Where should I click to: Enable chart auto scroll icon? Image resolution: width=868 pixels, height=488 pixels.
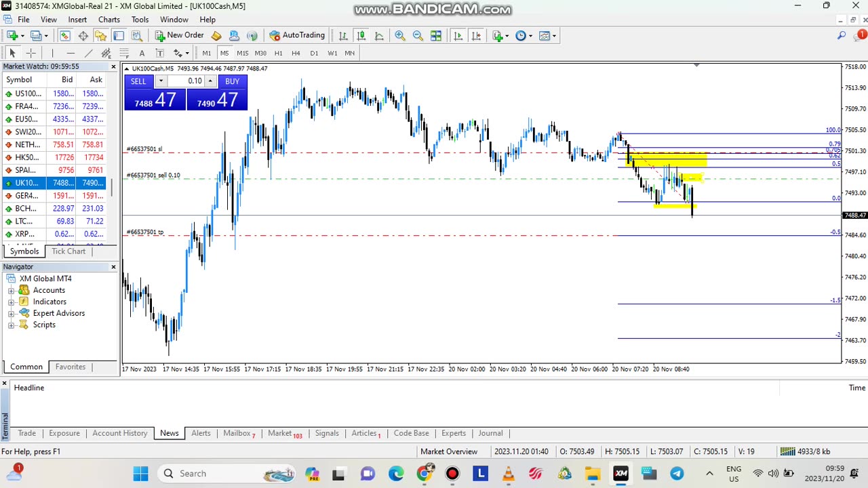[458, 35]
